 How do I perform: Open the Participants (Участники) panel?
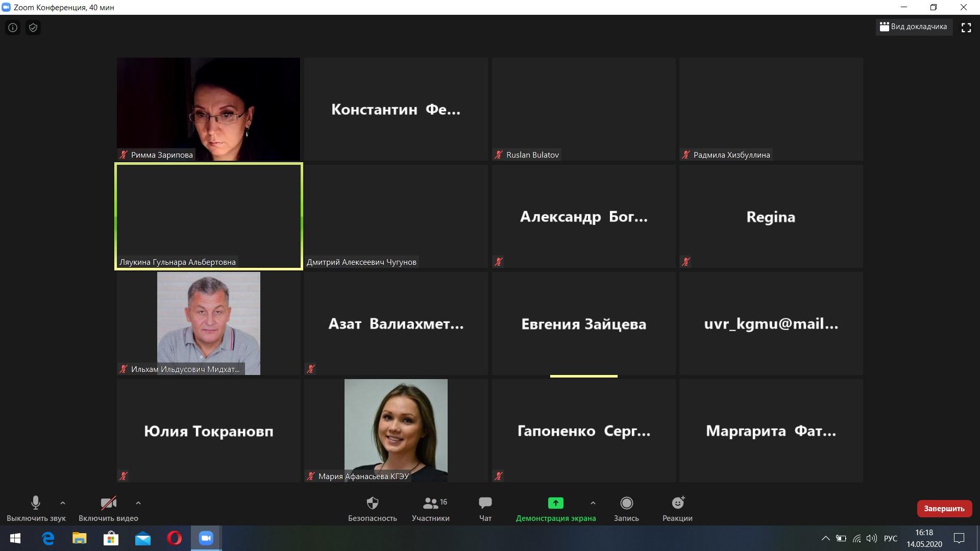[x=430, y=509]
